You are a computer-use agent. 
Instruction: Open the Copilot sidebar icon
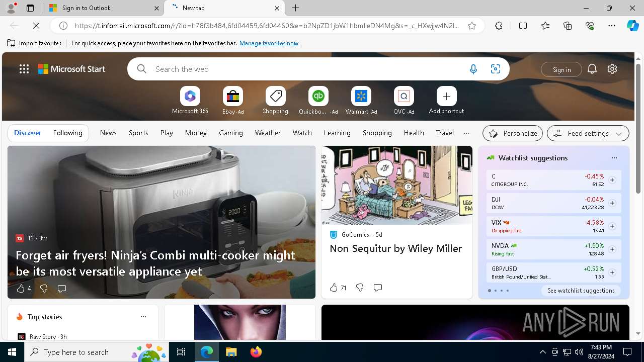[632, 26]
